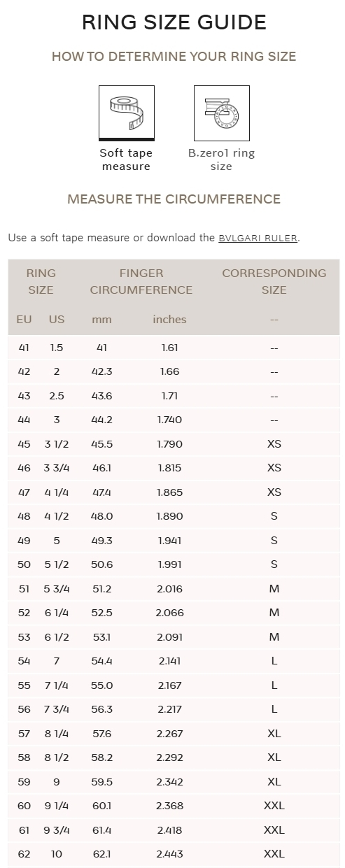Screen dimensions: 345x868
Task: Click the Ring Size Guide title
Action: point(174,22)
